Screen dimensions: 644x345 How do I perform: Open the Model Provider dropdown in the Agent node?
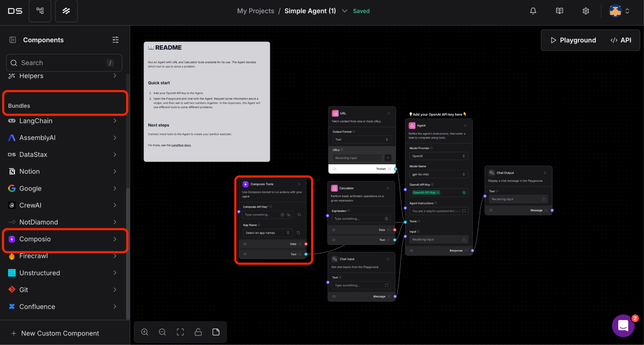click(x=438, y=156)
